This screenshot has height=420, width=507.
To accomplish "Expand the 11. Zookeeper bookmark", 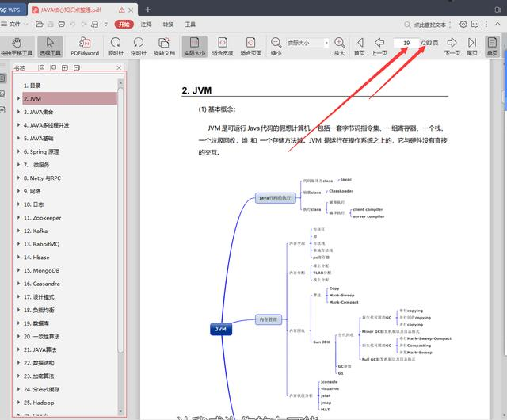I will [18, 217].
